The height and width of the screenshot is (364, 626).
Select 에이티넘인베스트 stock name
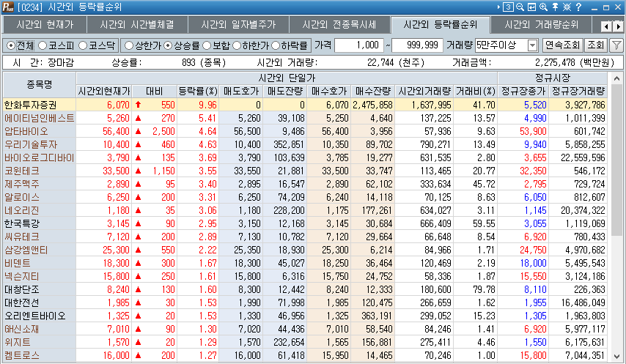(x=39, y=118)
